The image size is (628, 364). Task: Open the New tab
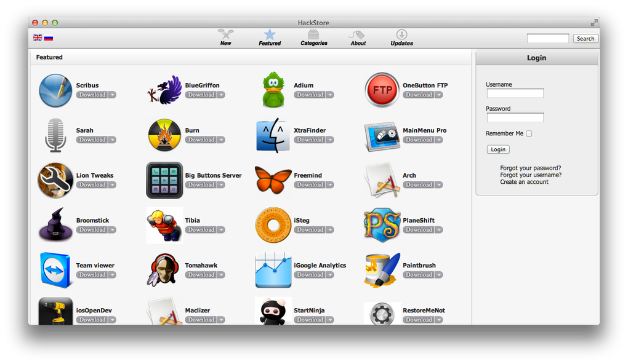[x=226, y=38]
